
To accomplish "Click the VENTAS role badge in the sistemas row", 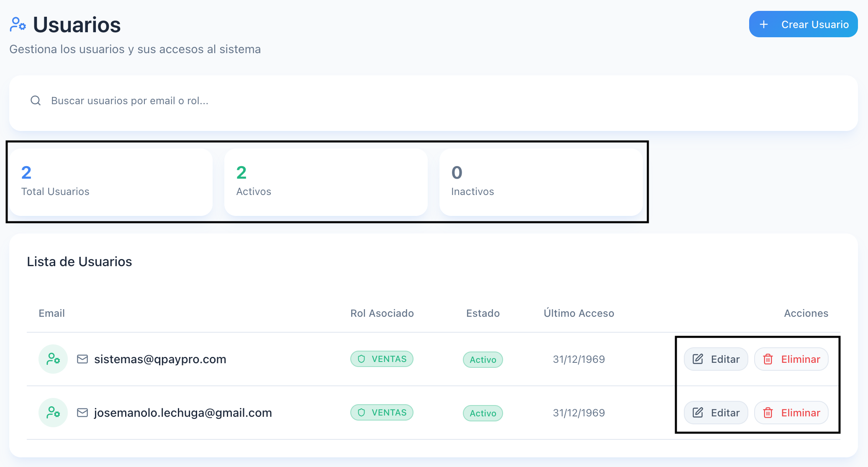I will 382,359.
